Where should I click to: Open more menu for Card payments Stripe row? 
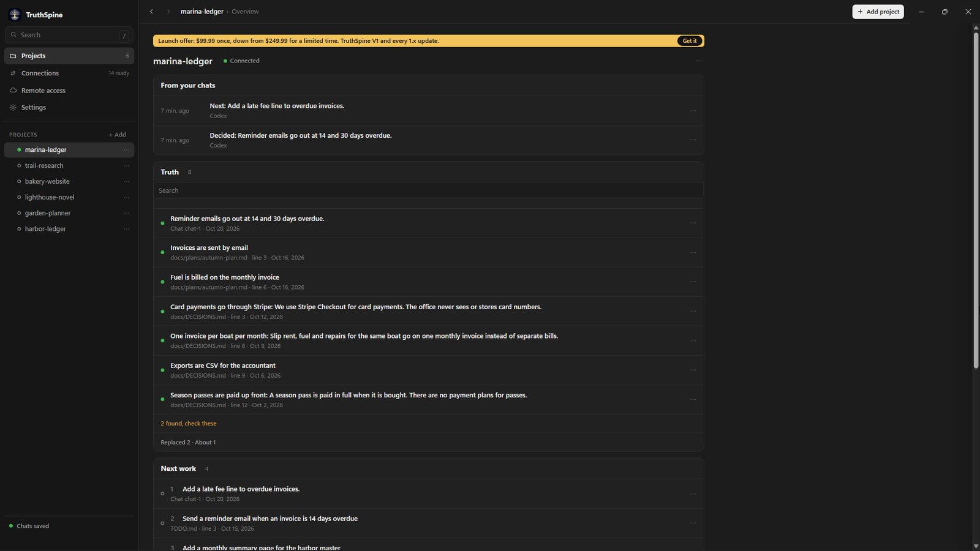pyautogui.click(x=693, y=312)
